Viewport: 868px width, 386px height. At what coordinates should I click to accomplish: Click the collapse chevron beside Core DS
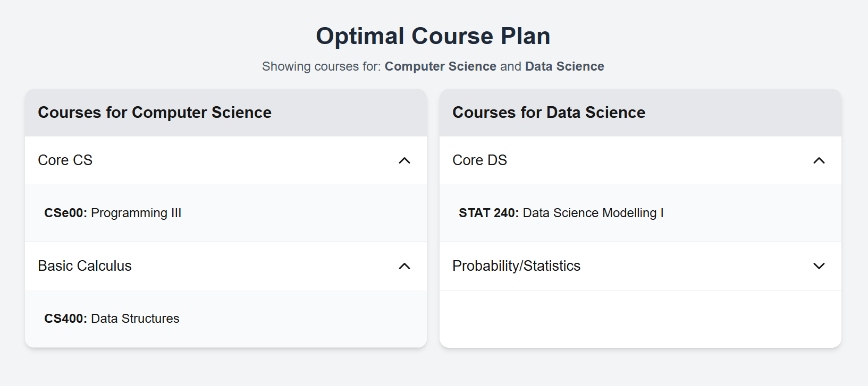tap(819, 160)
